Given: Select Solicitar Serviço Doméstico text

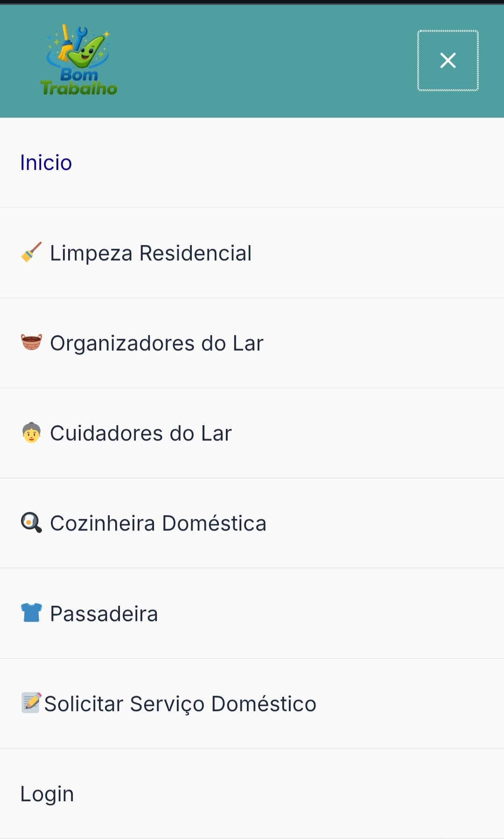Looking at the screenshot, I should click(x=180, y=704).
